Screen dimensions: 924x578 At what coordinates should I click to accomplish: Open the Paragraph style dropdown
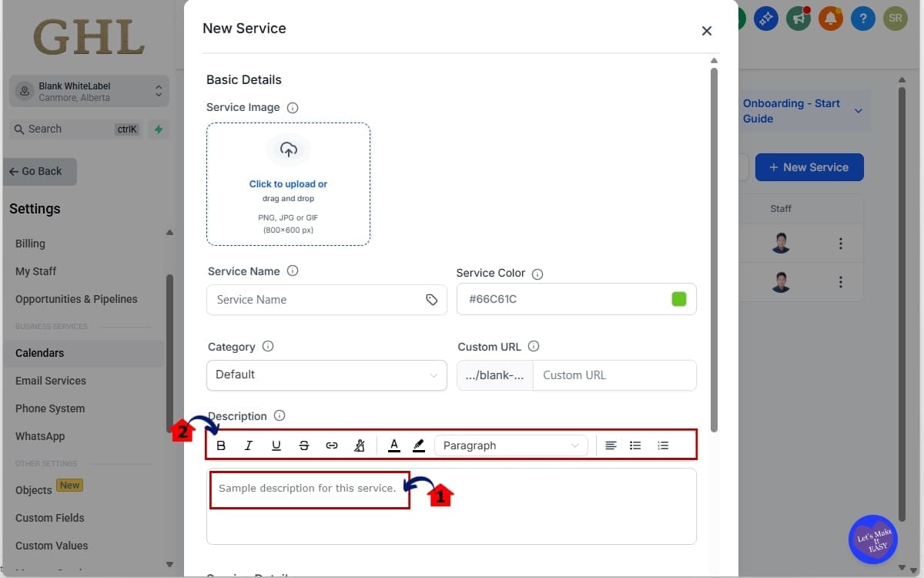(x=511, y=445)
